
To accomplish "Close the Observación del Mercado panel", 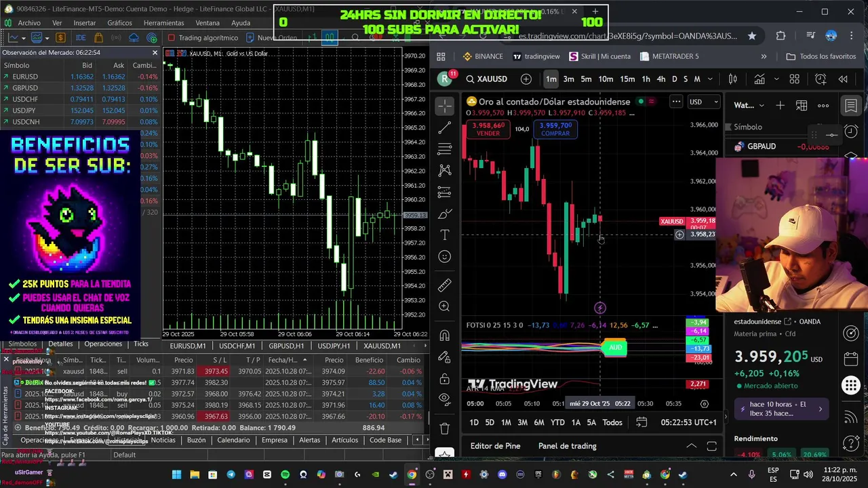I will coord(155,52).
